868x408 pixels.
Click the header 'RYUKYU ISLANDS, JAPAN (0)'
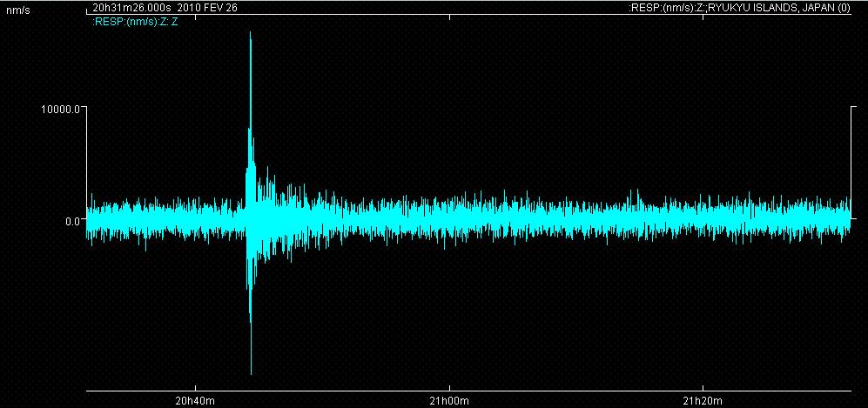click(779, 9)
